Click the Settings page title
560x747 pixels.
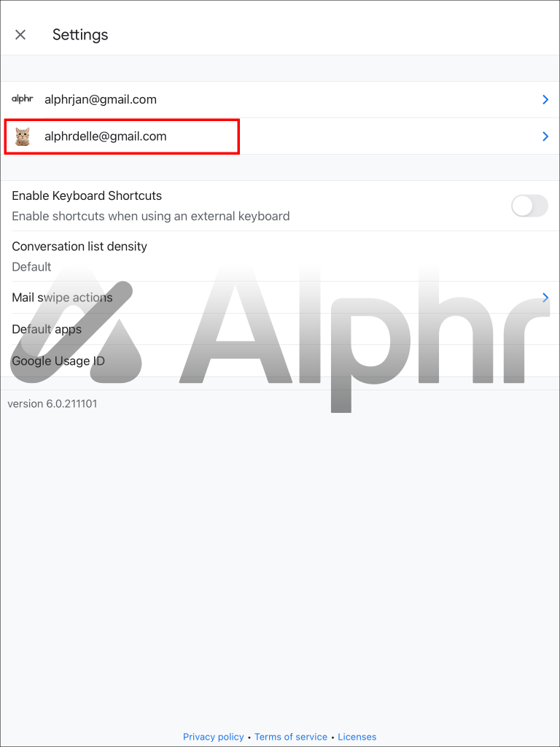click(x=80, y=35)
